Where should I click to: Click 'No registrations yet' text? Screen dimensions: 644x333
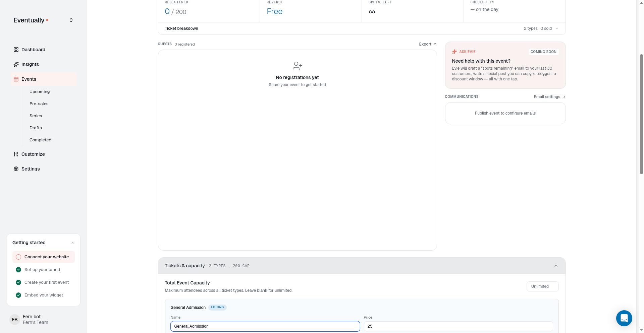297,77
